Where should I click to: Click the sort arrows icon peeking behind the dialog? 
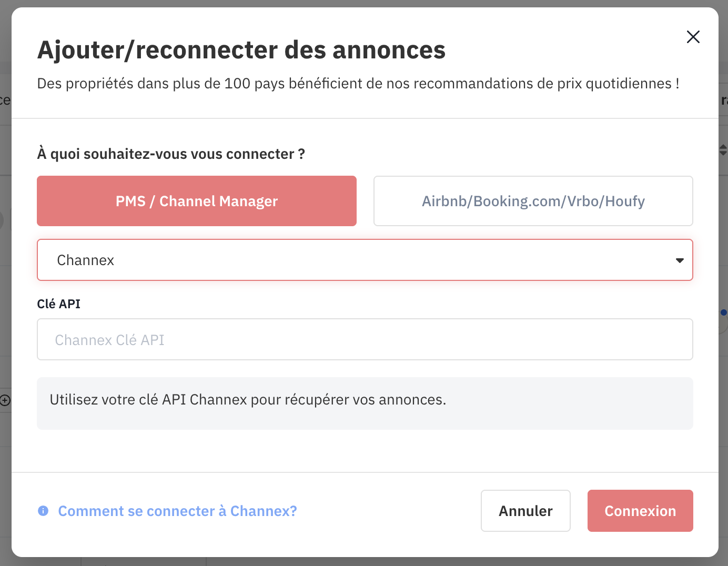pos(723,150)
